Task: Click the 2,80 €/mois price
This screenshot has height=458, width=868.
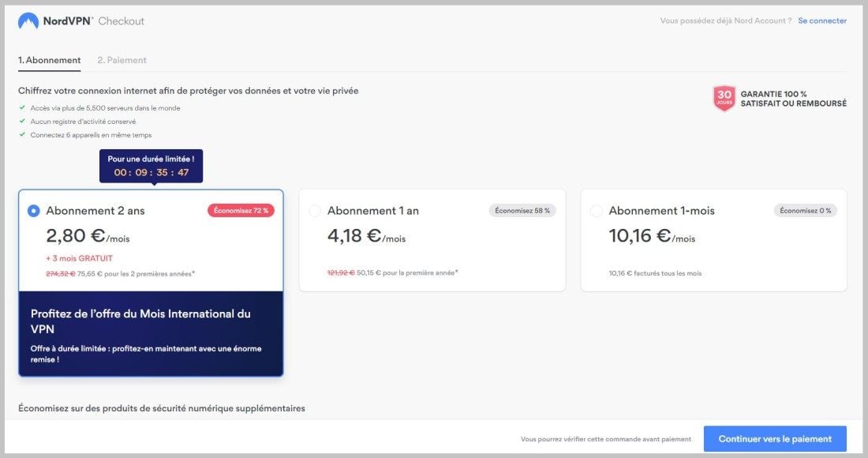Action: (88, 236)
